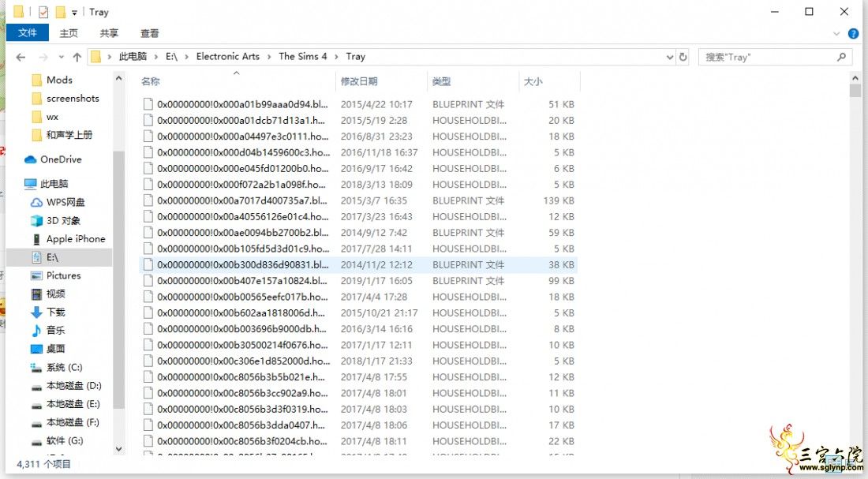
Task: Click Tray in the address path
Action: 355,57
